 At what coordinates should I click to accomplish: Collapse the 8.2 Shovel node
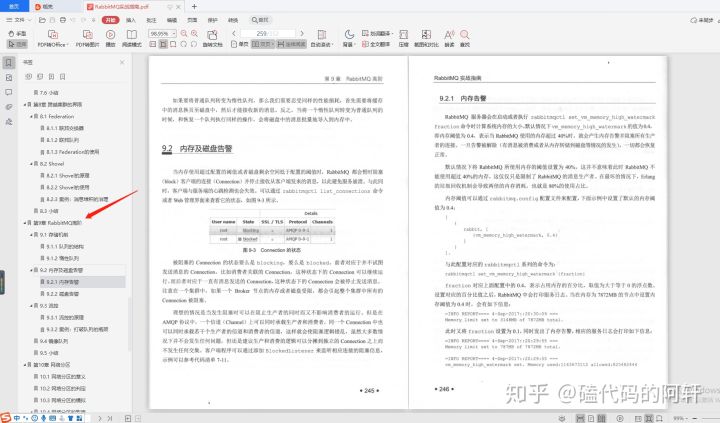point(31,164)
